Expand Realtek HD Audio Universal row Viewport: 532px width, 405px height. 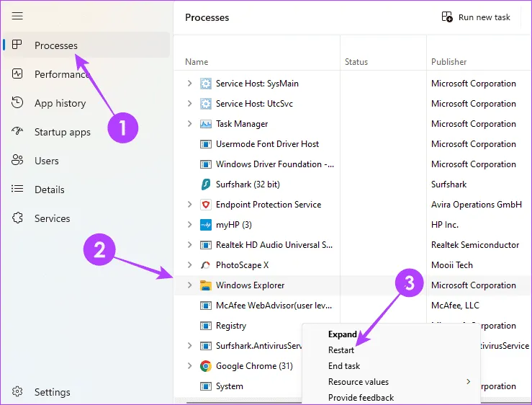pyautogui.click(x=189, y=244)
